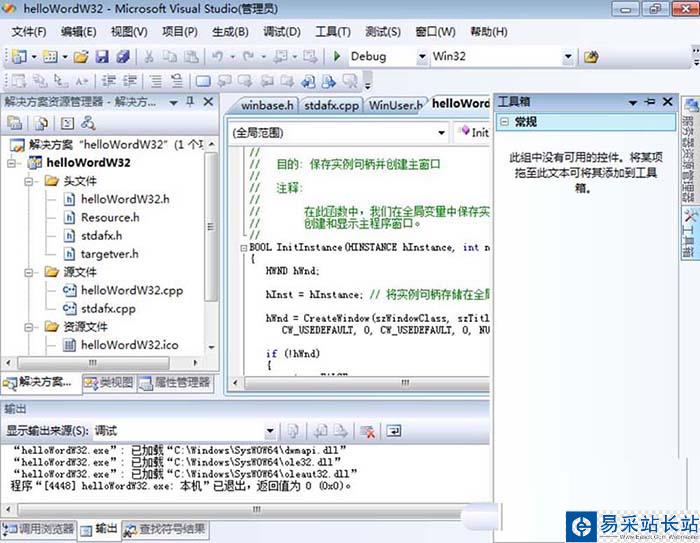Toggle auto-hide pin on the Toolbox panel

(x=650, y=102)
